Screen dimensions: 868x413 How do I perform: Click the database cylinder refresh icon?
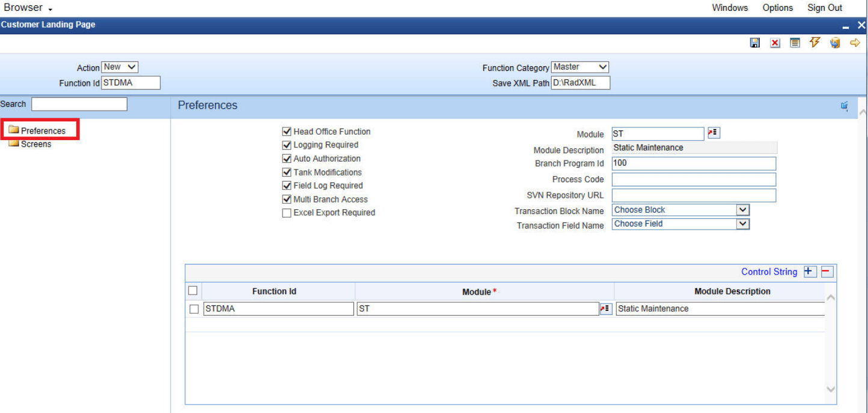pos(835,43)
